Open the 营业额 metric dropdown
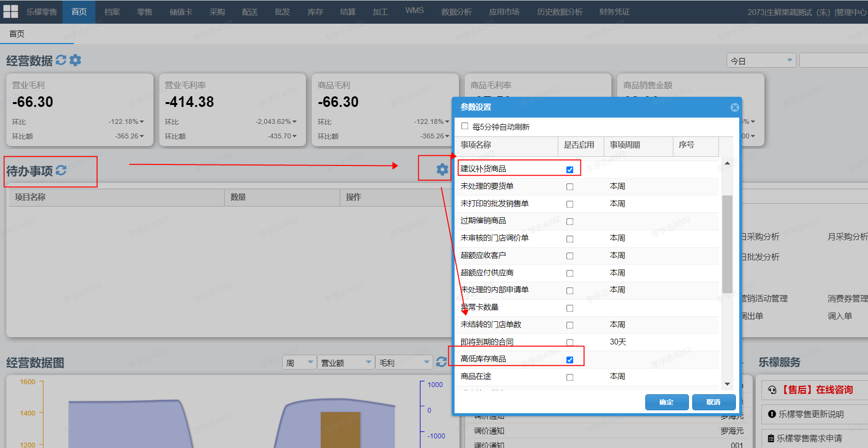Viewport: 868px width, 448px height. pyautogui.click(x=346, y=362)
